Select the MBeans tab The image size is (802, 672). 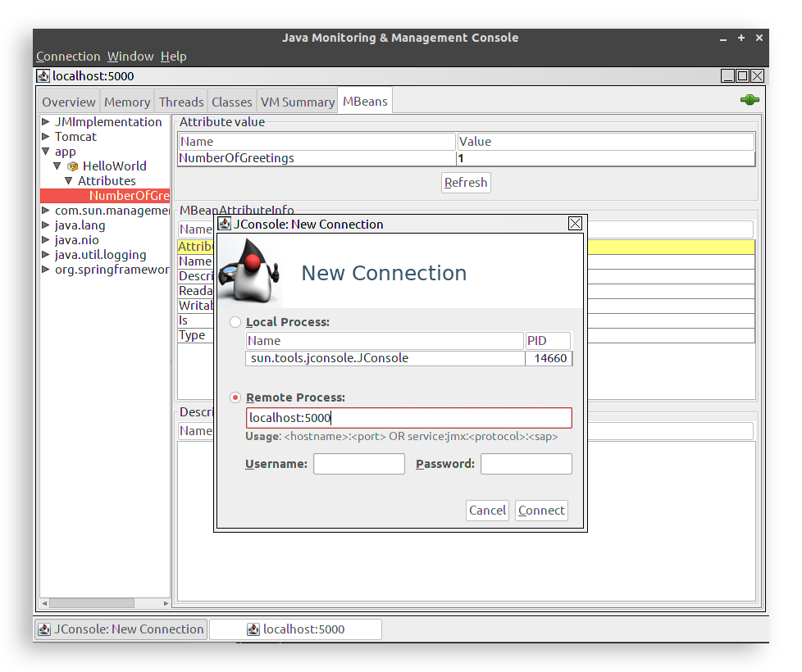tap(365, 101)
